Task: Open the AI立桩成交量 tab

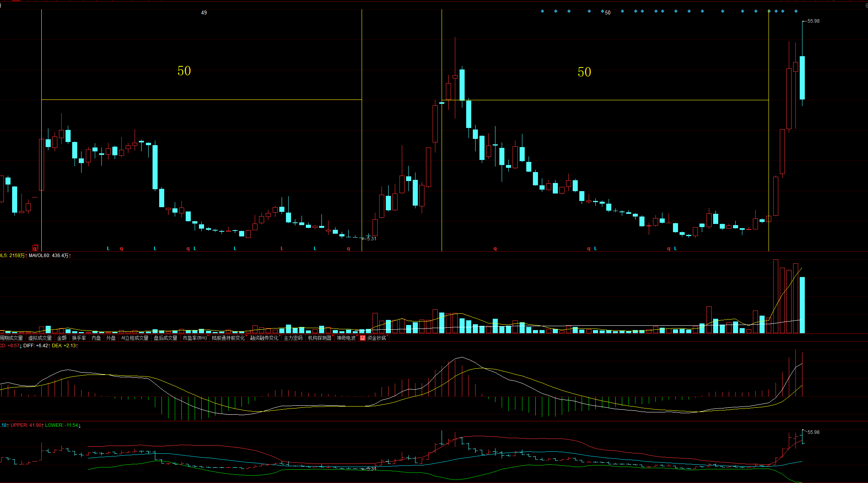Action: tap(135, 338)
